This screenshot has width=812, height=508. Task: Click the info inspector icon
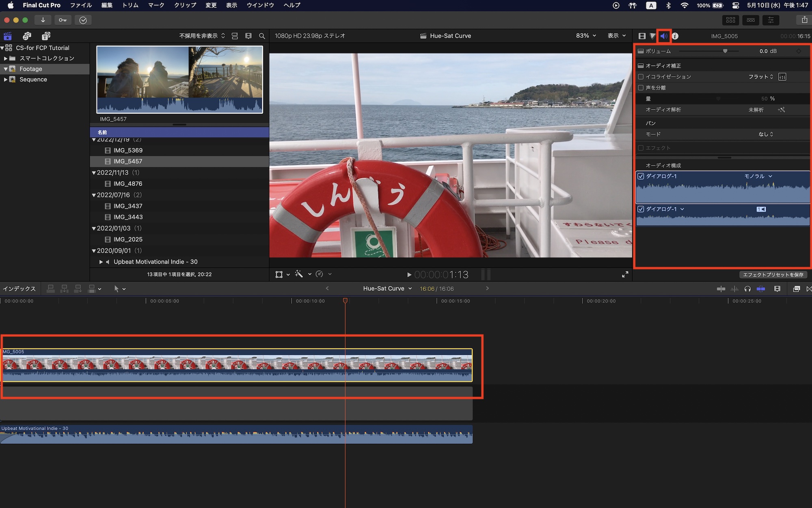pyautogui.click(x=675, y=36)
